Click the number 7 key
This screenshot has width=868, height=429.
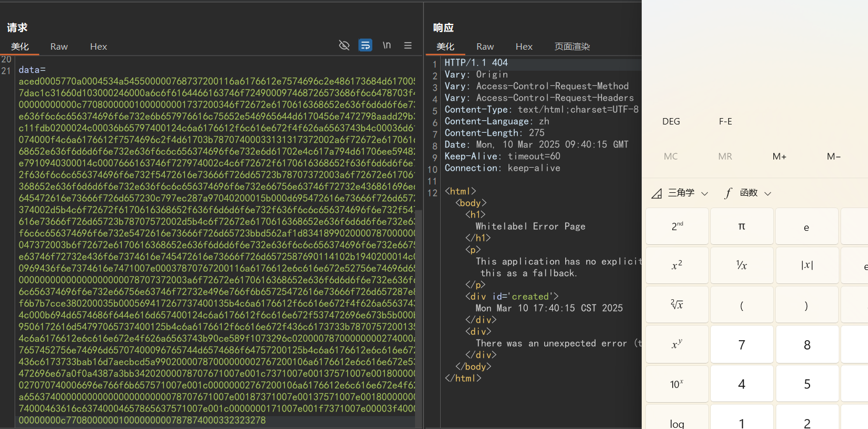coord(742,344)
